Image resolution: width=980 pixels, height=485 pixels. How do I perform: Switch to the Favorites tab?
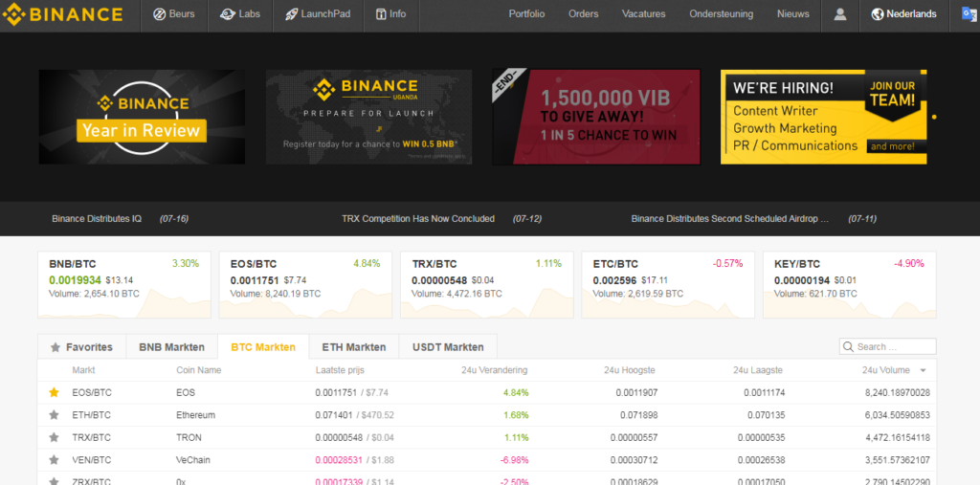coord(82,347)
